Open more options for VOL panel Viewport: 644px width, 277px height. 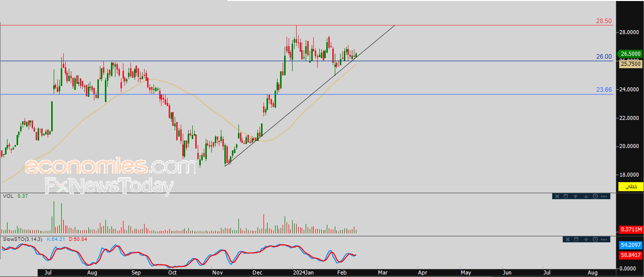click(604, 196)
